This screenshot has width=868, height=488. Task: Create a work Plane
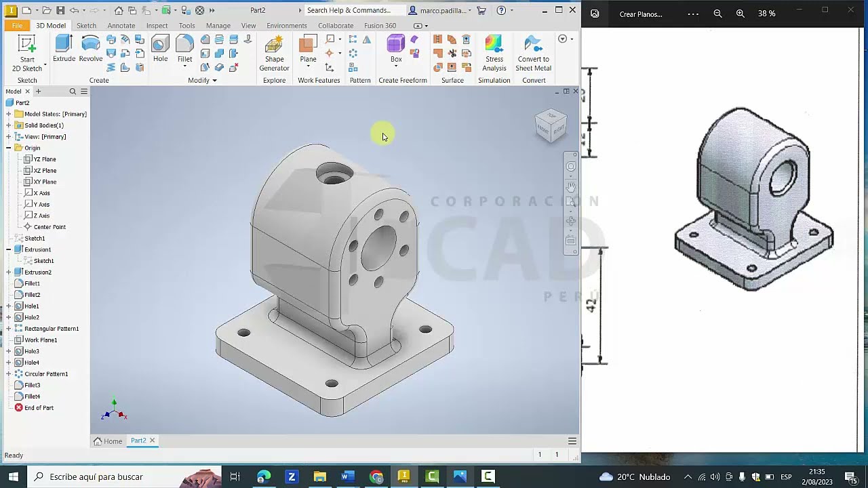(x=308, y=50)
